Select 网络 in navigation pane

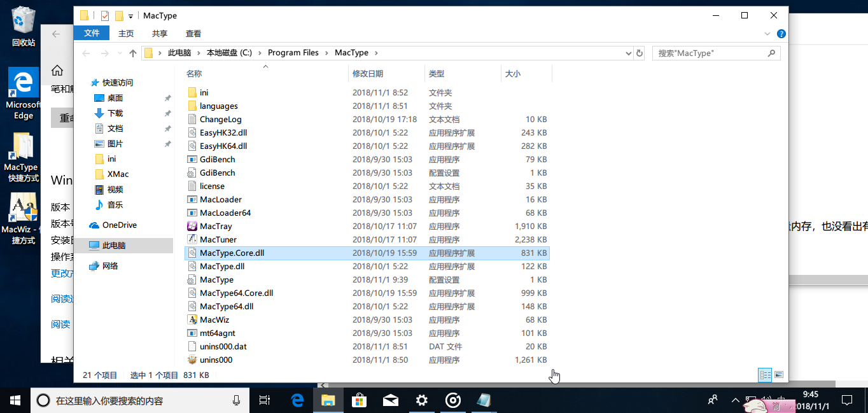click(110, 266)
